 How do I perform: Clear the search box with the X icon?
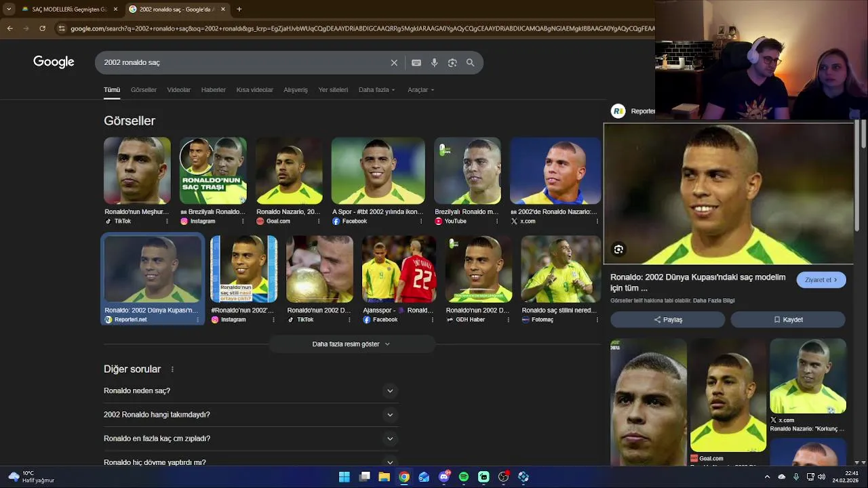click(394, 62)
